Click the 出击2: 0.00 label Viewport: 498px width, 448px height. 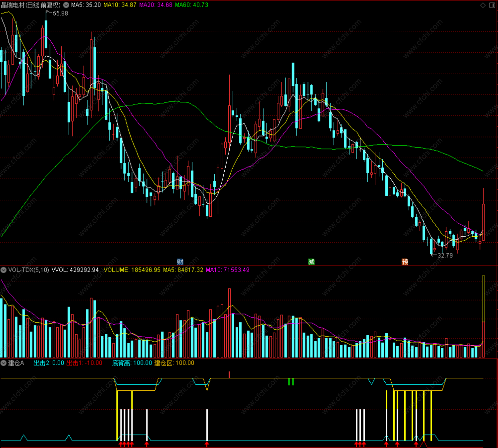(x=49, y=363)
